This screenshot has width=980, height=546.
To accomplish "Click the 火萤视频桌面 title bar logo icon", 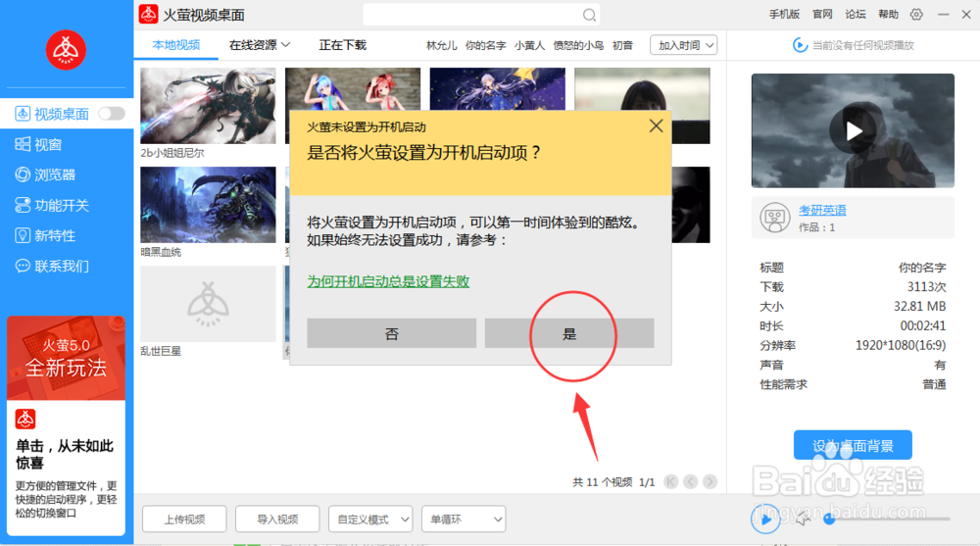I will click(x=148, y=14).
